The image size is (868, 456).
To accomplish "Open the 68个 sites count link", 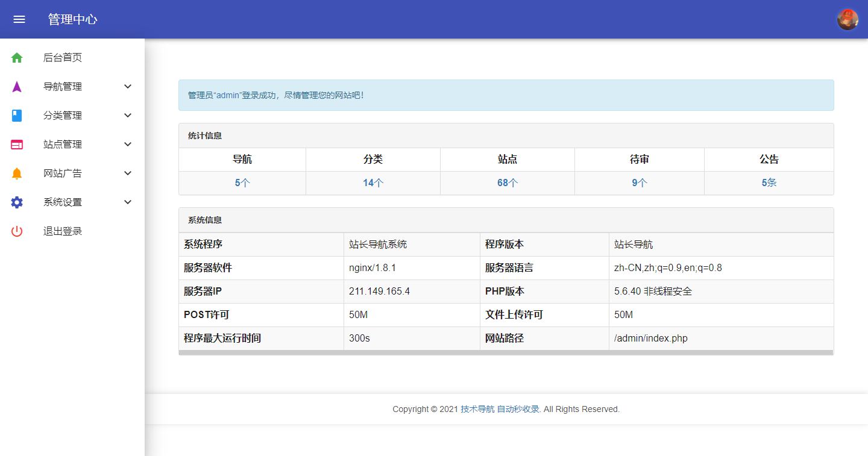I will point(507,182).
